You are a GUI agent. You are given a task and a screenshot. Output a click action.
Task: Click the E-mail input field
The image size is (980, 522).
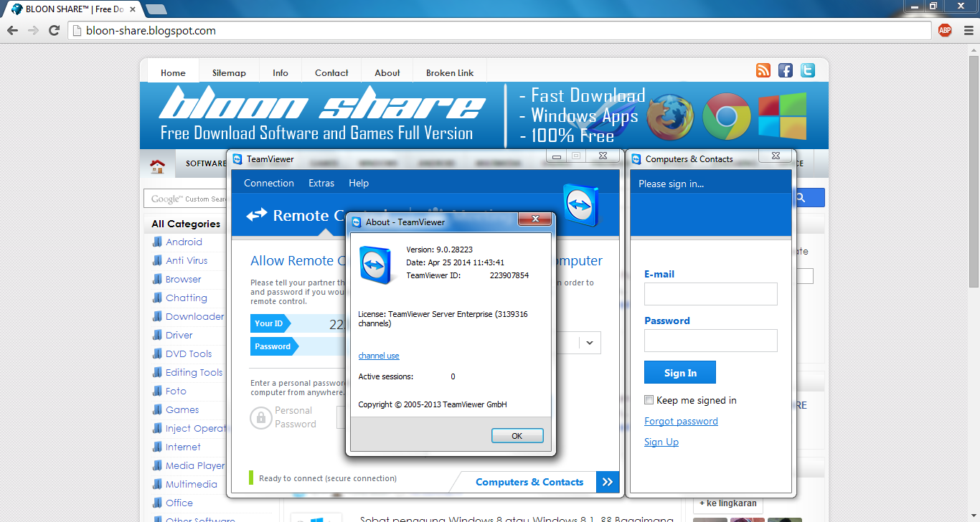click(x=711, y=294)
